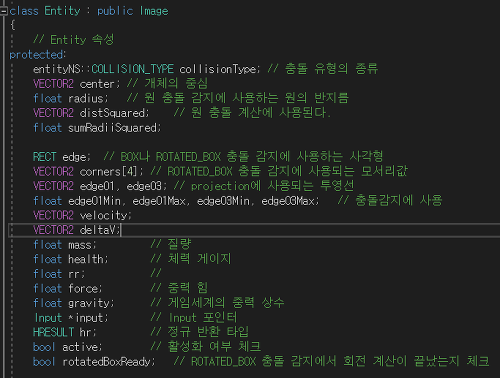Click the 'entityNS' namespace qualifier
The width and height of the screenshot is (500, 378).
(57, 69)
